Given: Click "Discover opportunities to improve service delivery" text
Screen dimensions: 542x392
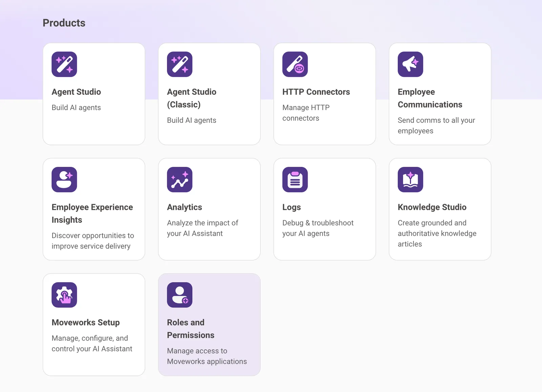Looking at the screenshot, I should click(x=93, y=241).
